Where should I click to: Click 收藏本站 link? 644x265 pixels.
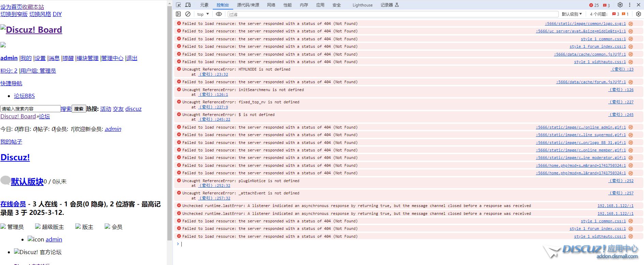pyautogui.click(x=33, y=7)
